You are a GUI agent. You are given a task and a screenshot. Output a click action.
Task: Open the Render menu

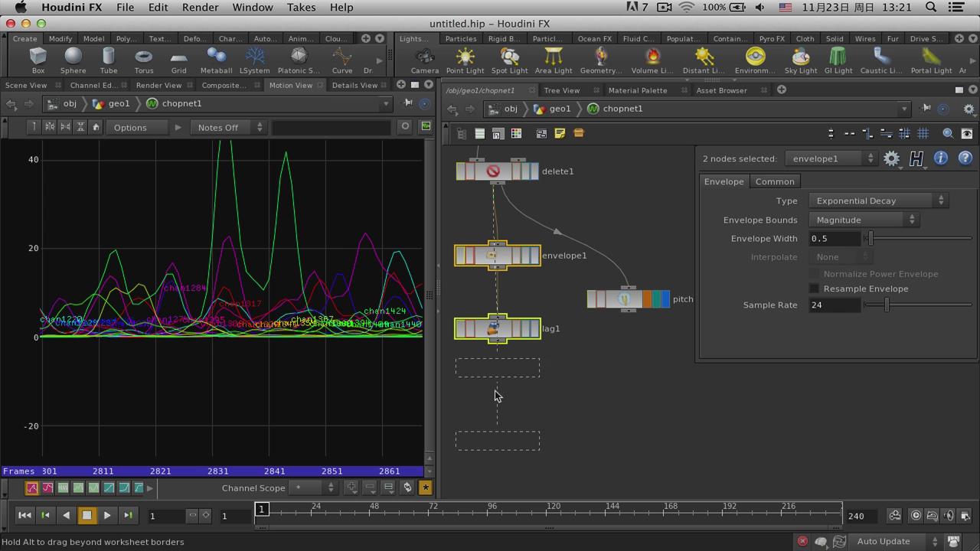click(200, 7)
